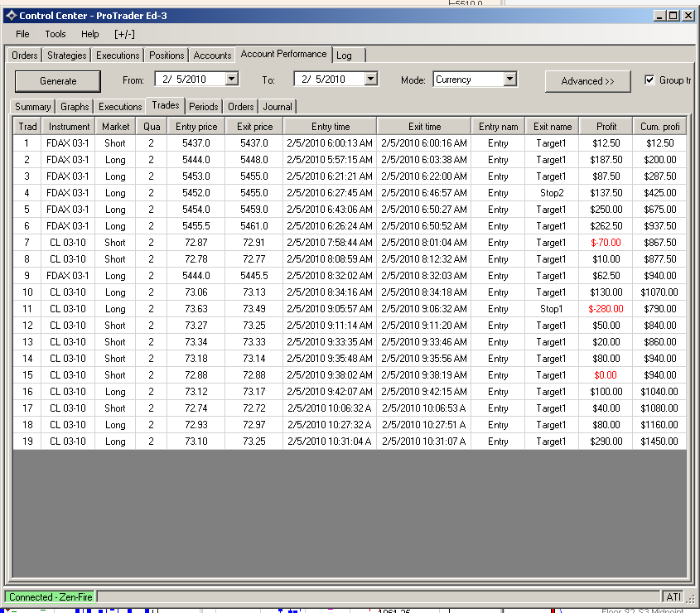Open the Help menu
The height and width of the screenshot is (613, 700).
(x=89, y=34)
